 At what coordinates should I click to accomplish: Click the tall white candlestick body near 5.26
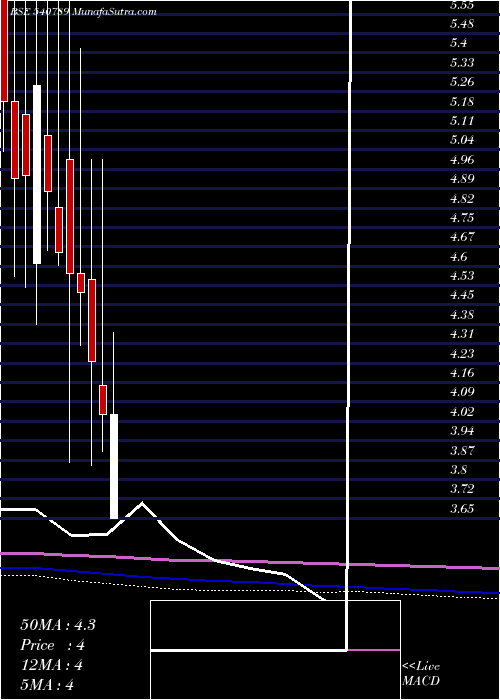(37, 174)
